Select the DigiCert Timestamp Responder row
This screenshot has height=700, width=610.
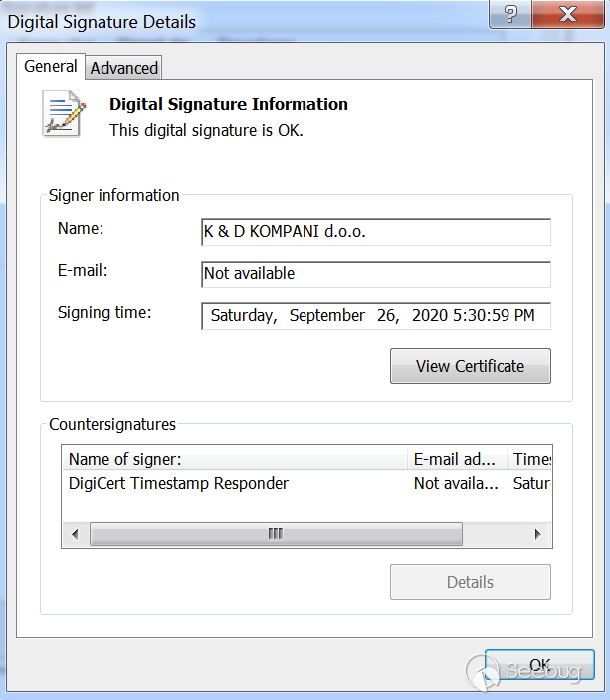click(179, 484)
